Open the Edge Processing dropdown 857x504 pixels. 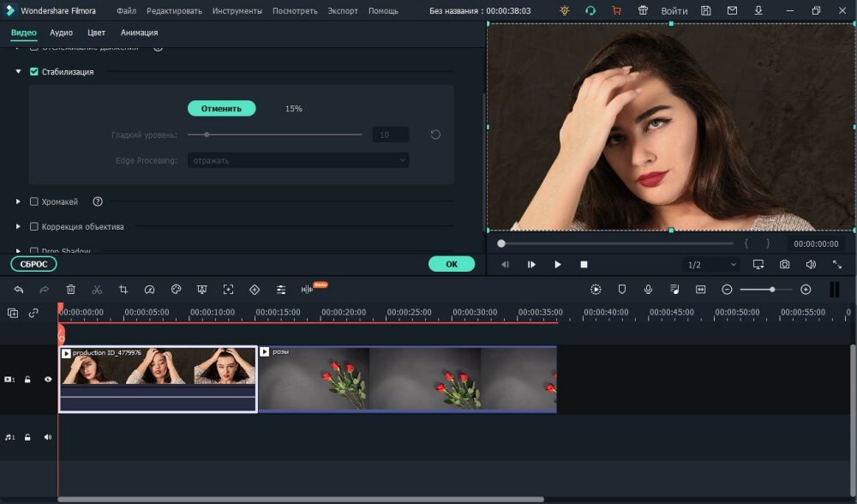point(298,160)
